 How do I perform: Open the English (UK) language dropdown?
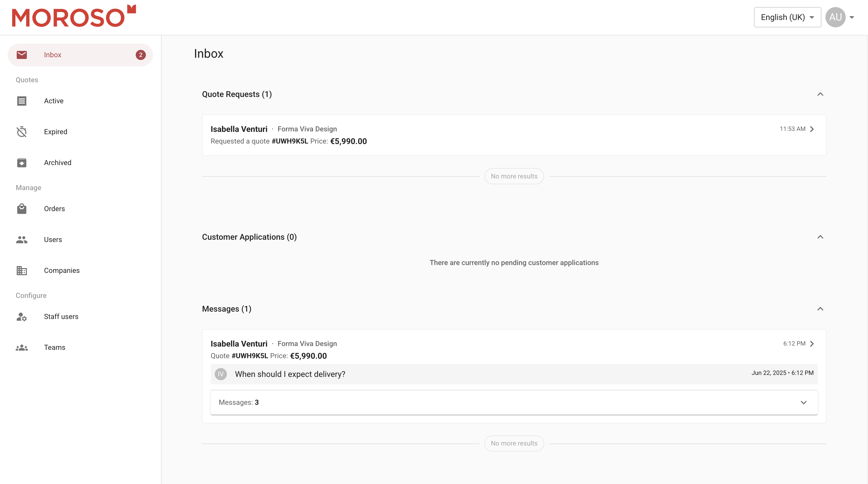787,17
